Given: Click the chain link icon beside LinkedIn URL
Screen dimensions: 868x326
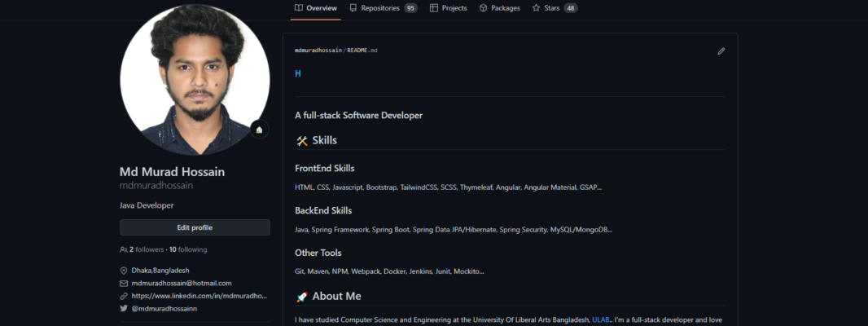Looking at the screenshot, I should tap(124, 296).
